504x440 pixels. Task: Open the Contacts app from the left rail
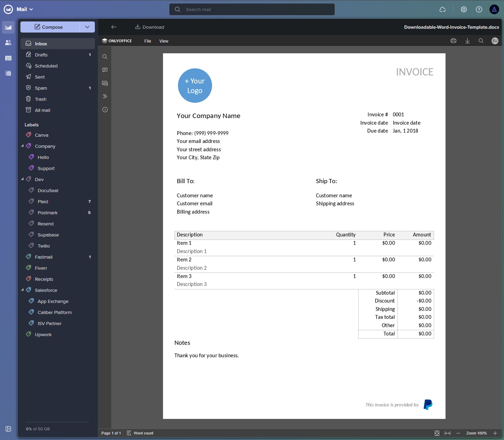pos(8,42)
